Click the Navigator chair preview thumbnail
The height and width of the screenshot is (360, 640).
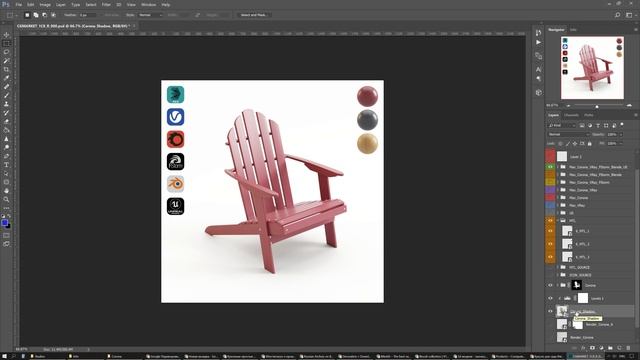[592, 68]
